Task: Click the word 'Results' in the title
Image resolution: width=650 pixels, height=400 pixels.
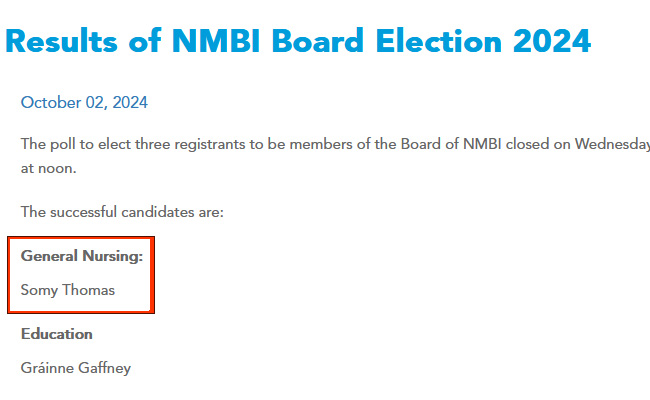Action: point(70,41)
